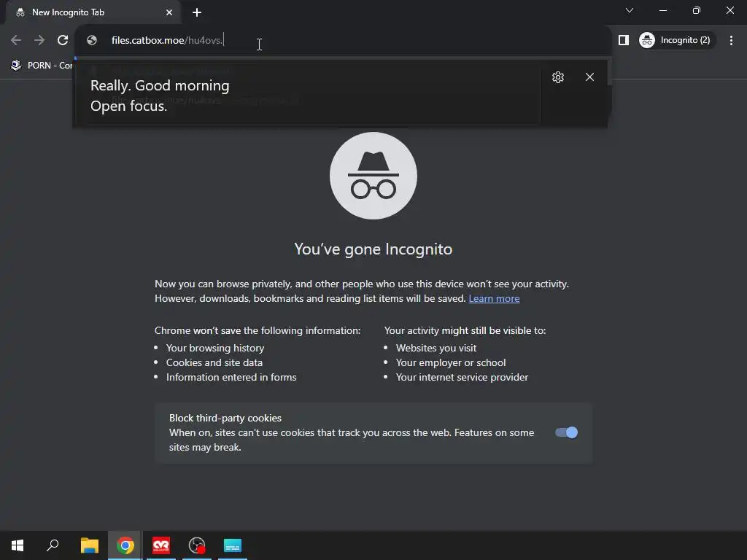This screenshot has width=747, height=560.
Task: Close the overlay panel with X
Action: click(x=589, y=77)
